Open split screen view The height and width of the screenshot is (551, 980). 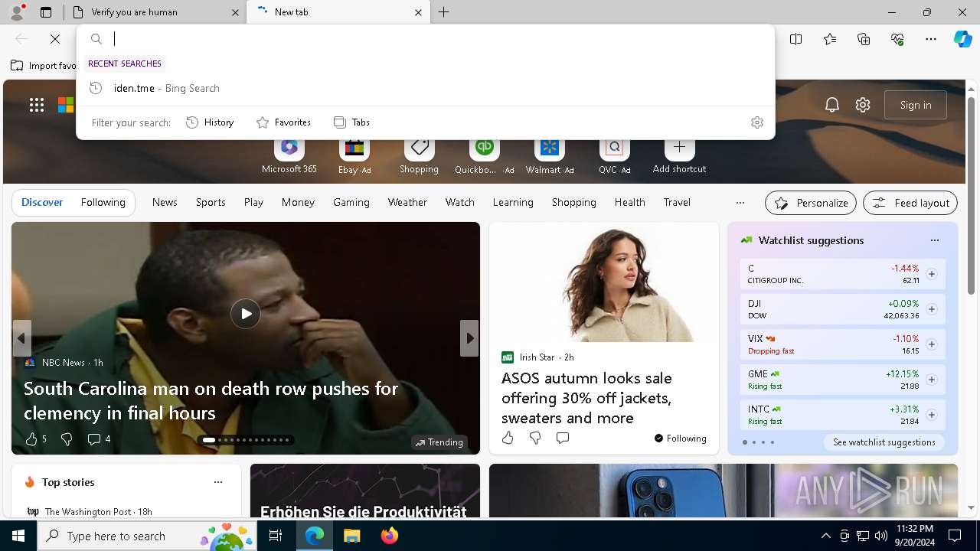(x=796, y=39)
